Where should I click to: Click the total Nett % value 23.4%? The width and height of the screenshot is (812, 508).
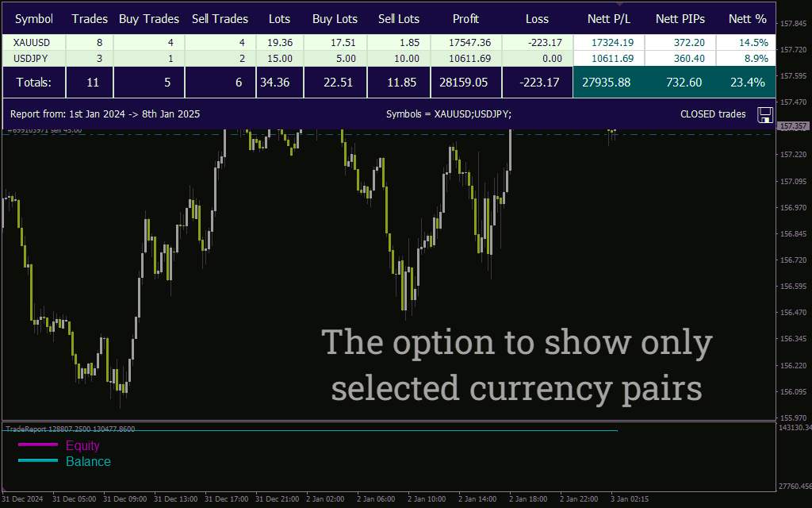pyautogui.click(x=747, y=82)
